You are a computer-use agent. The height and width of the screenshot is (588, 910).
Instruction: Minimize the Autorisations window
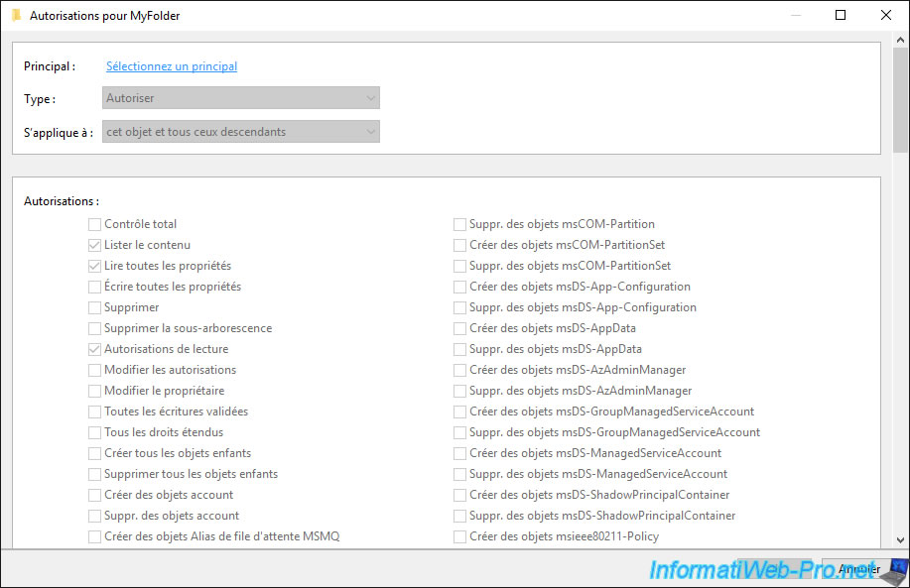(x=796, y=15)
